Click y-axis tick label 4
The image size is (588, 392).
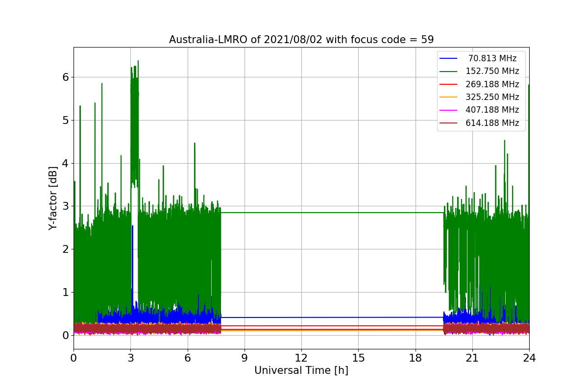65,163
